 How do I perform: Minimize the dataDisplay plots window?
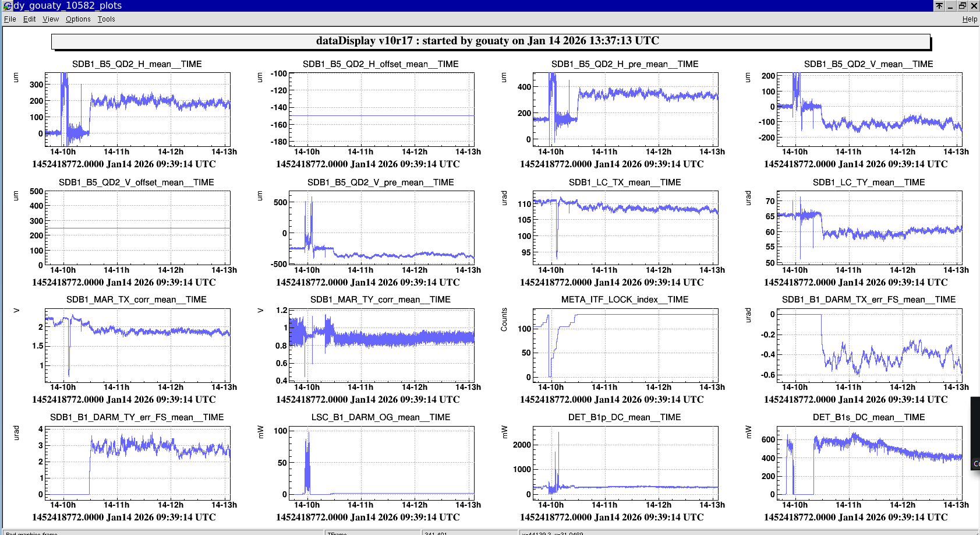951,6
